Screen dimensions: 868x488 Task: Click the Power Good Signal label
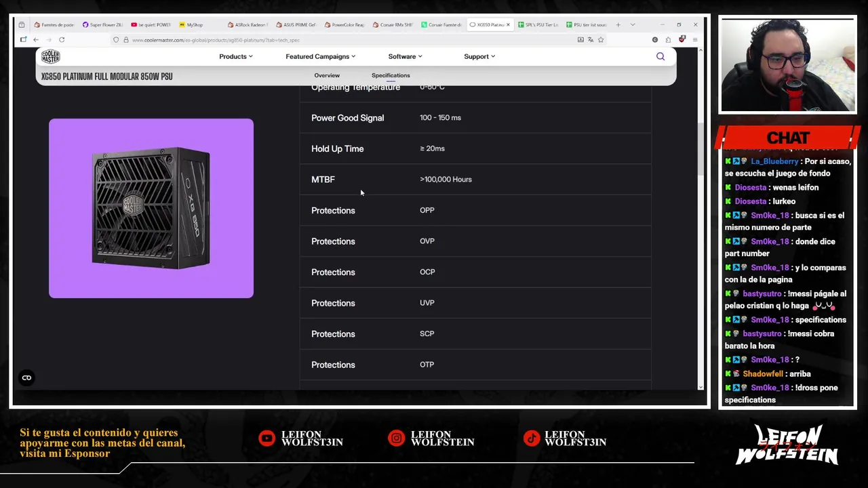(x=347, y=118)
